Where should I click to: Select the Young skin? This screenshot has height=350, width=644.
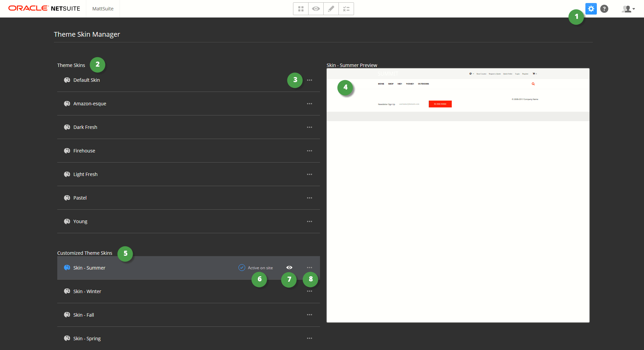point(189,221)
